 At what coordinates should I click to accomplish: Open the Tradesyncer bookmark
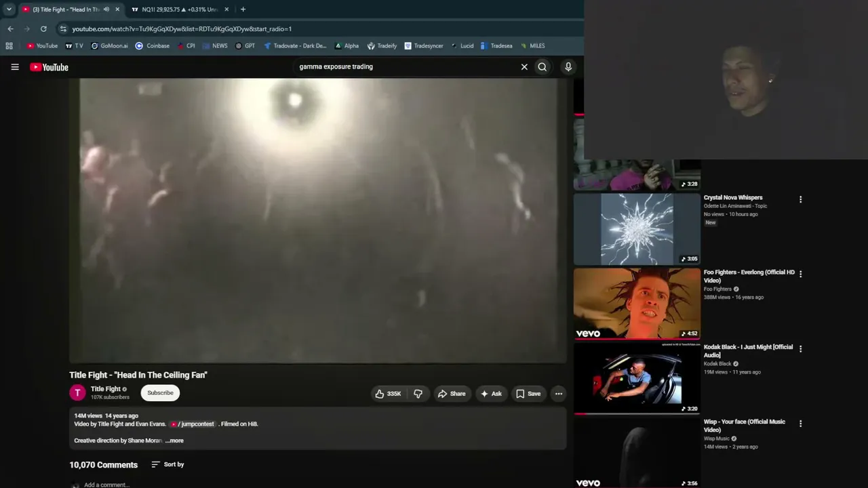point(424,46)
